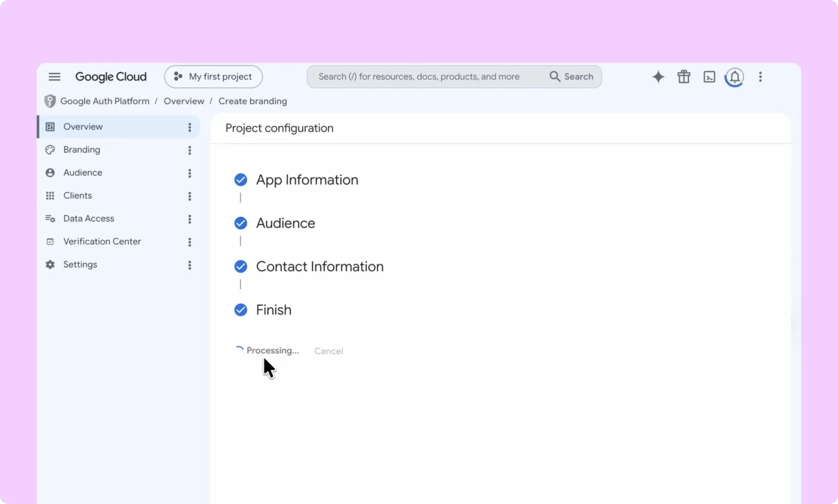Click the Search button with magnifier
The height and width of the screenshot is (504, 838).
(x=571, y=77)
